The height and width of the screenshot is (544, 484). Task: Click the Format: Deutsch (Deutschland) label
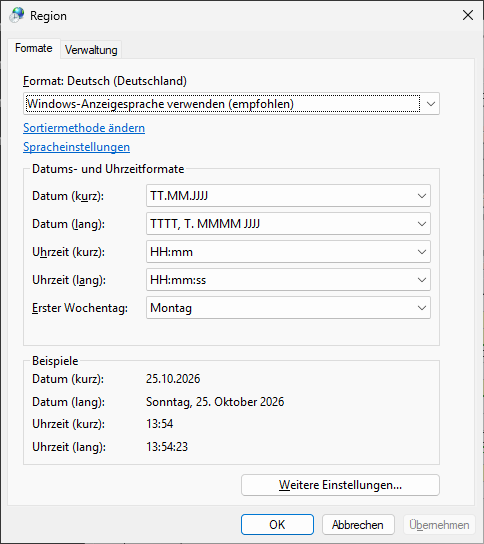[105, 81]
